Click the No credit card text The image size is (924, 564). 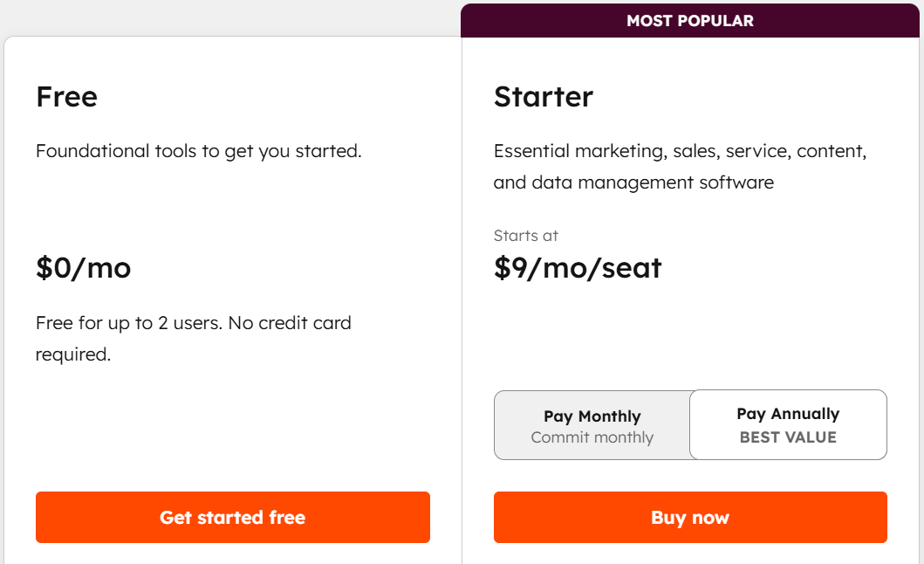292,323
